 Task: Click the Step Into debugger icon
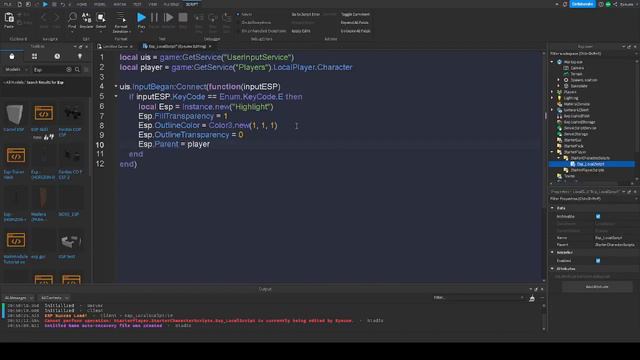(x=198, y=18)
